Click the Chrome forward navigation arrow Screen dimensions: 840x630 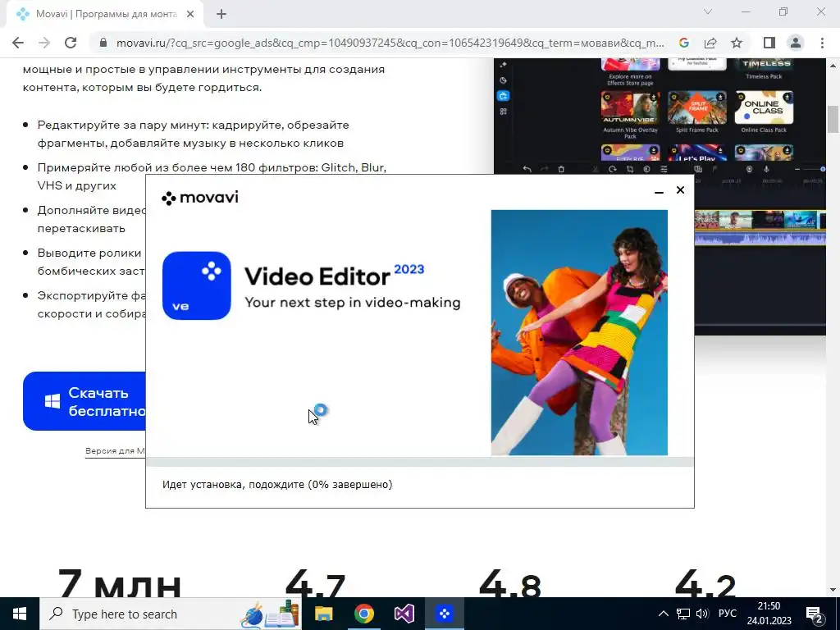tap(44, 43)
